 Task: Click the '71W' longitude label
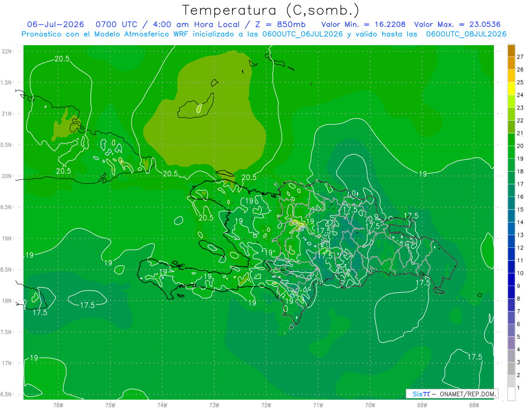pos(318,405)
